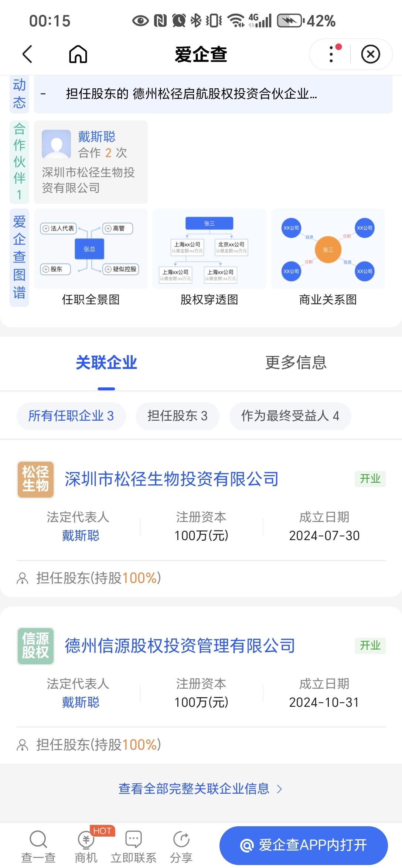Tap the 爱企查 page title

pyautogui.click(x=201, y=54)
